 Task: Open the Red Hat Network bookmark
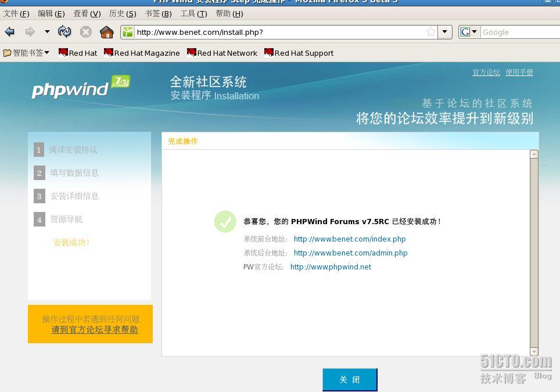(x=222, y=53)
